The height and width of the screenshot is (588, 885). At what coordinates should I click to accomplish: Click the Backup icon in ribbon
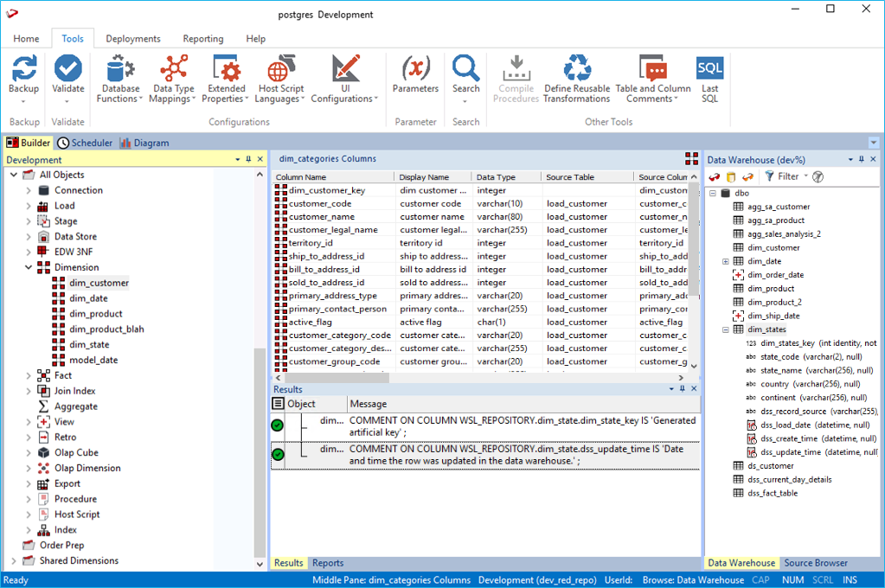pos(24,69)
